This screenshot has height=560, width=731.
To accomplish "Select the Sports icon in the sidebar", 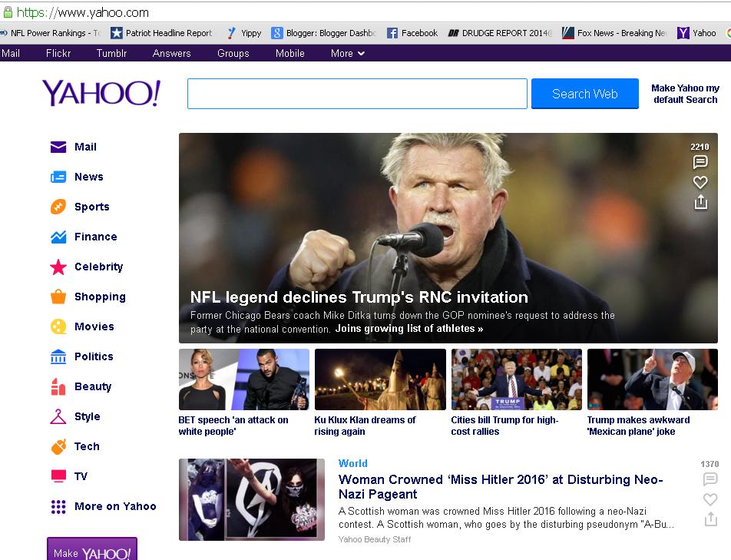I will click(x=59, y=207).
